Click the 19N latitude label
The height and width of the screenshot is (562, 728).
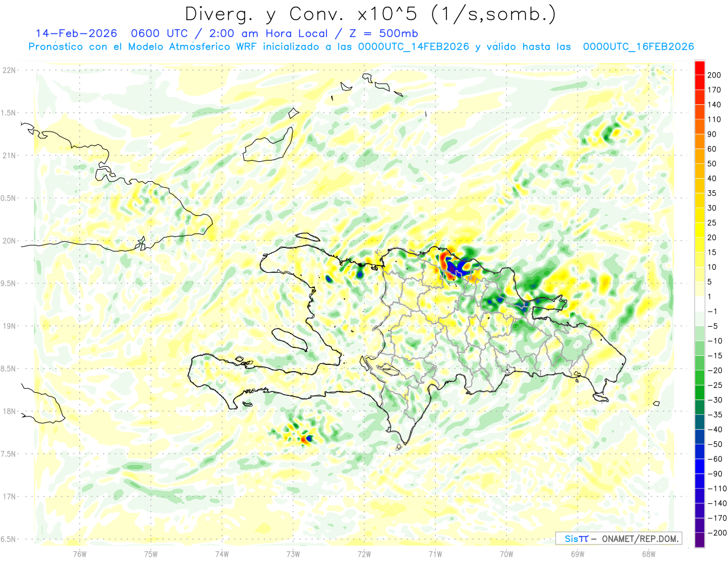[x=9, y=326]
